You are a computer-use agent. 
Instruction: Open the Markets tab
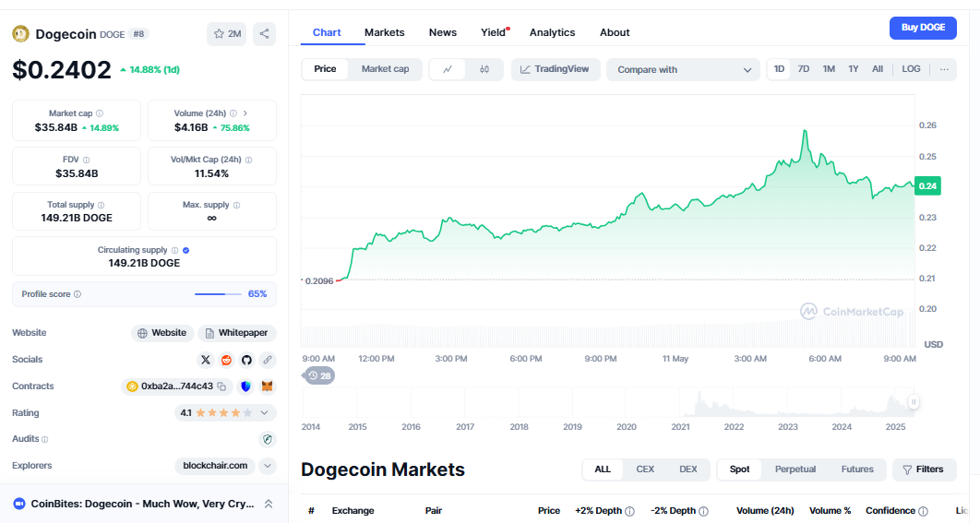point(385,32)
